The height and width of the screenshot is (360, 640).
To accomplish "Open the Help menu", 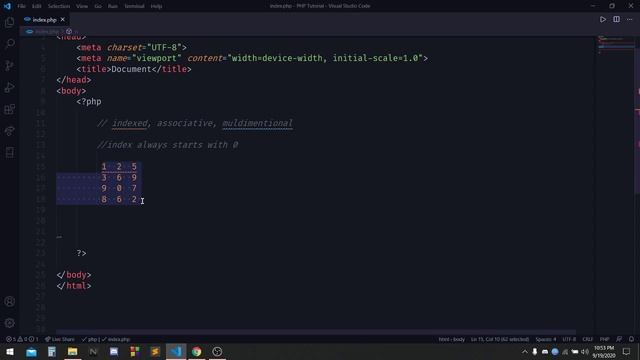I will click(x=156, y=6).
